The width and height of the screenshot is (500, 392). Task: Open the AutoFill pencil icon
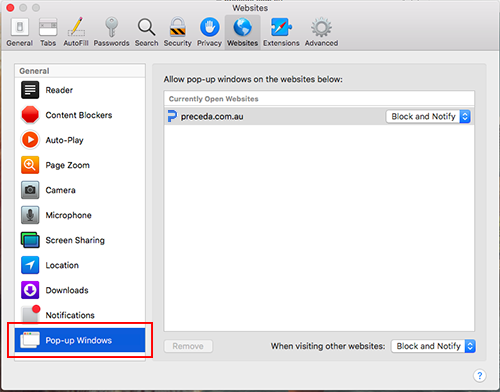76,27
